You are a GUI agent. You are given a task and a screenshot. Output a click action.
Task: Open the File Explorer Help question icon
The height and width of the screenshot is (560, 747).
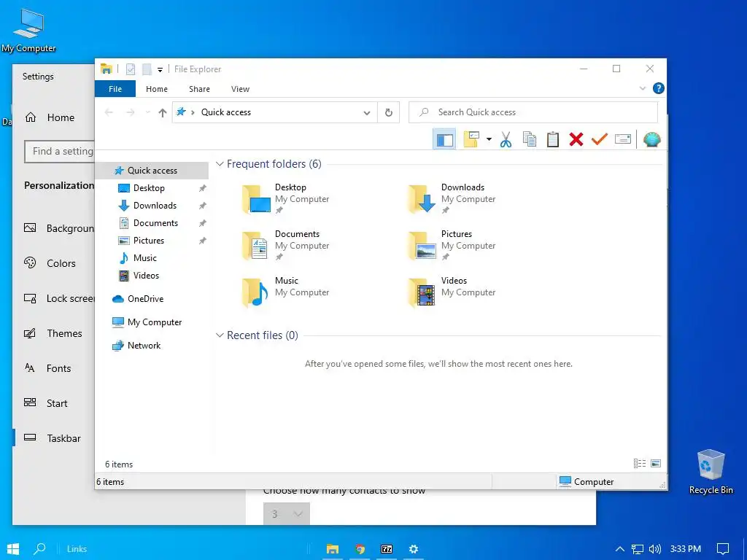(659, 88)
